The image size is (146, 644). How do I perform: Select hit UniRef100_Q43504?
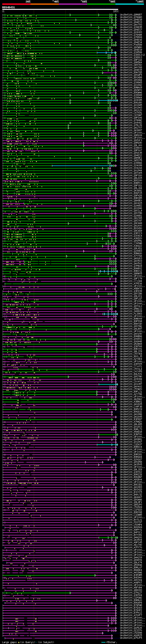pos(131,540)
